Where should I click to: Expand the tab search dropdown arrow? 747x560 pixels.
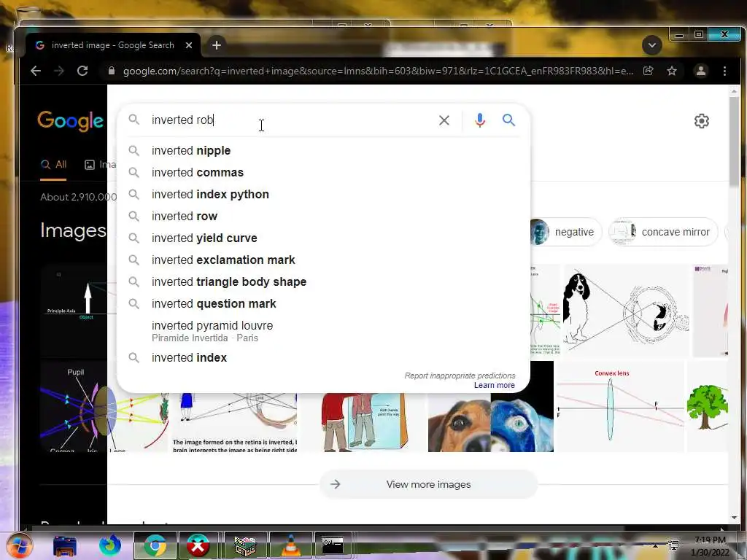click(651, 45)
